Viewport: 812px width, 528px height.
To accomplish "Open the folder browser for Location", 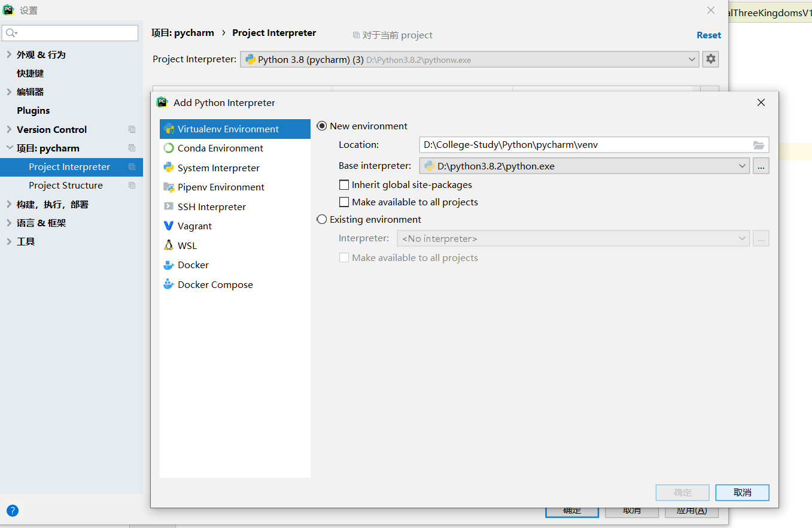I will pyautogui.click(x=759, y=144).
